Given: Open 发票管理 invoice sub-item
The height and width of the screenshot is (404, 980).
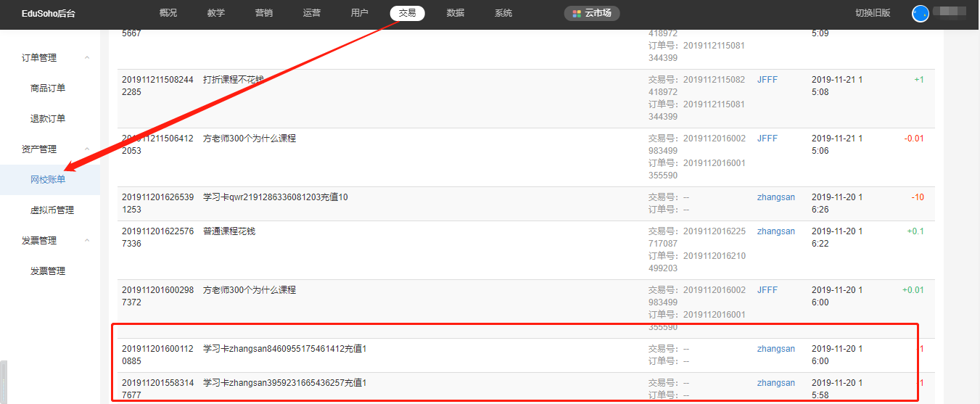Looking at the screenshot, I should (x=48, y=271).
